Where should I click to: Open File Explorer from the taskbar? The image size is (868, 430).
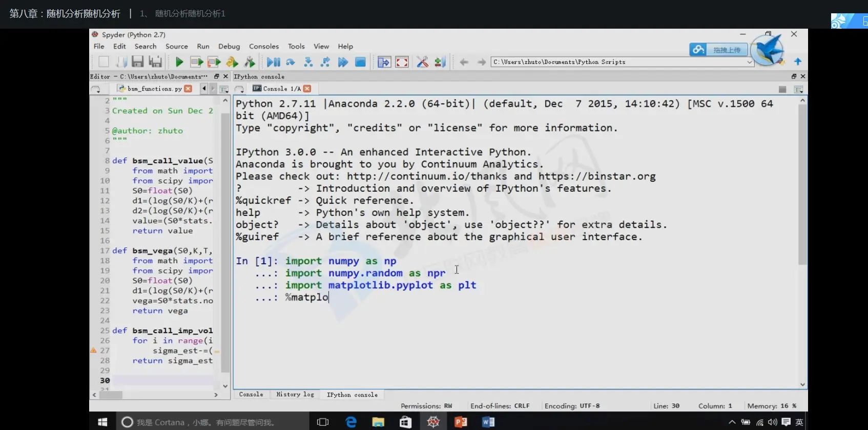[378, 422]
